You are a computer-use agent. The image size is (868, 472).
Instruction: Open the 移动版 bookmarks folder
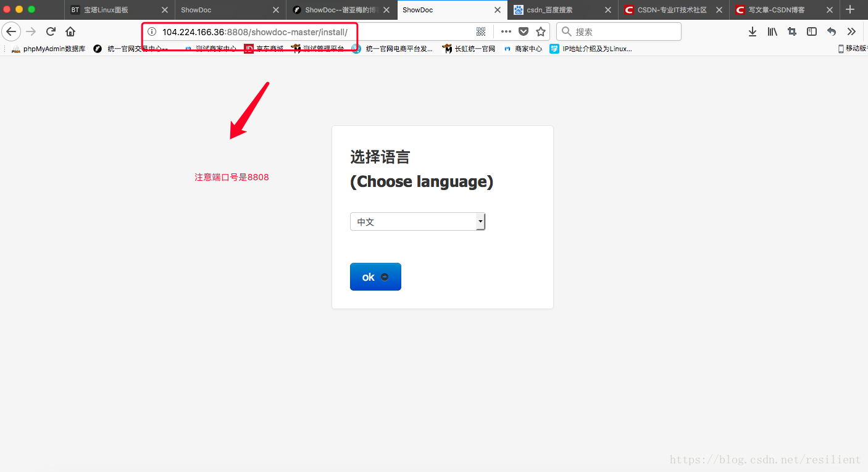[x=853, y=49]
